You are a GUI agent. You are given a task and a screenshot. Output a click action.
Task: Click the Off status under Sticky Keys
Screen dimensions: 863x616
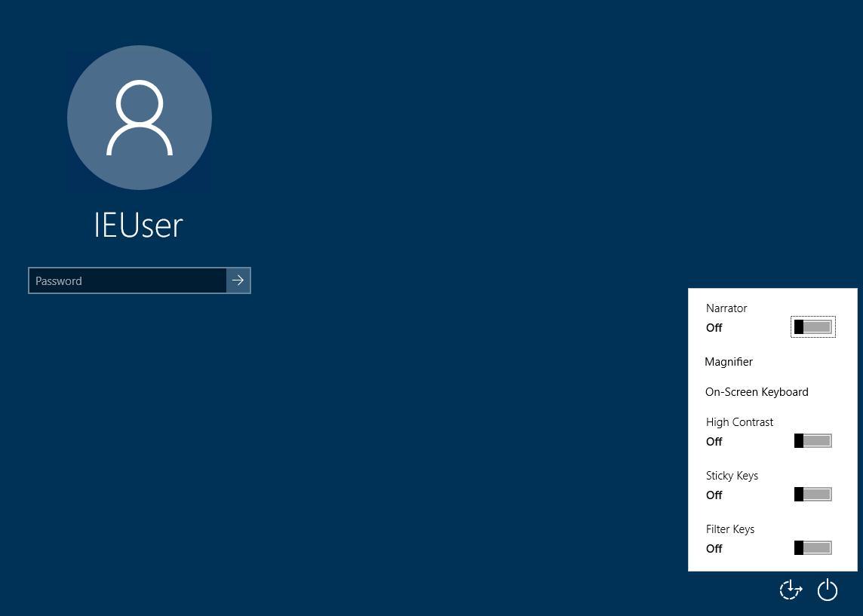(714, 495)
